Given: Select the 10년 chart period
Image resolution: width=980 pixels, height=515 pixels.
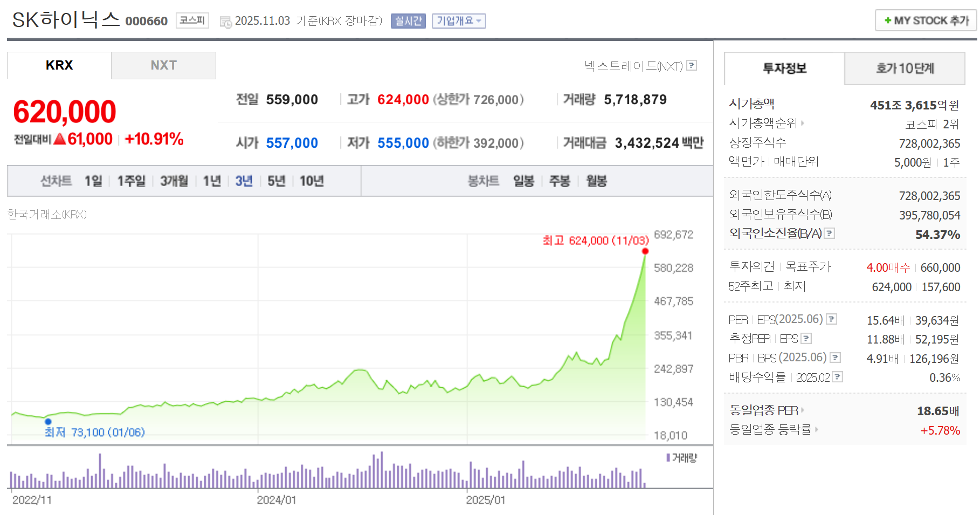Looking at the screenshot, I should [x=312, y=181].
